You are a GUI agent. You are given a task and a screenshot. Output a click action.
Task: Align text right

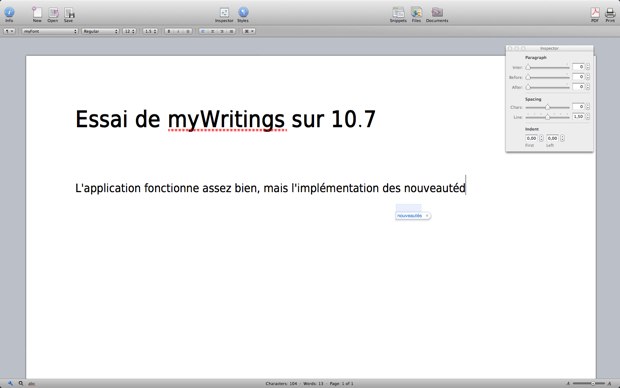click(222, 31)
